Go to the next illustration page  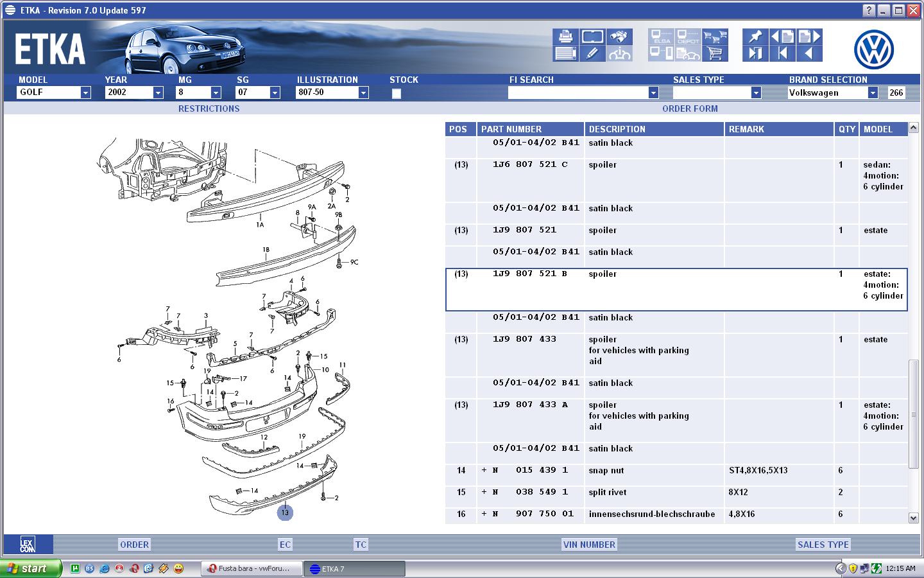pyautogui.click(x=809, y=37)
